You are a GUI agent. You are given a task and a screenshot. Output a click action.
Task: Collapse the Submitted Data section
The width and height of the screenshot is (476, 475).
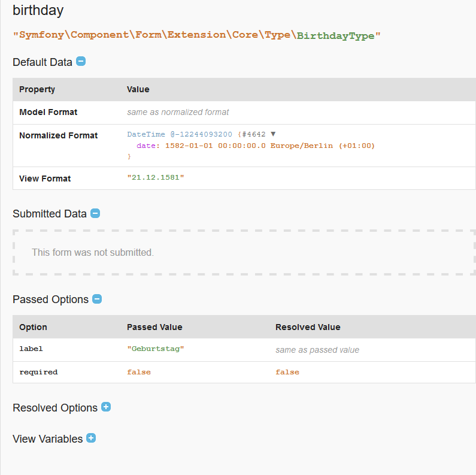click(x=95, y=213)
